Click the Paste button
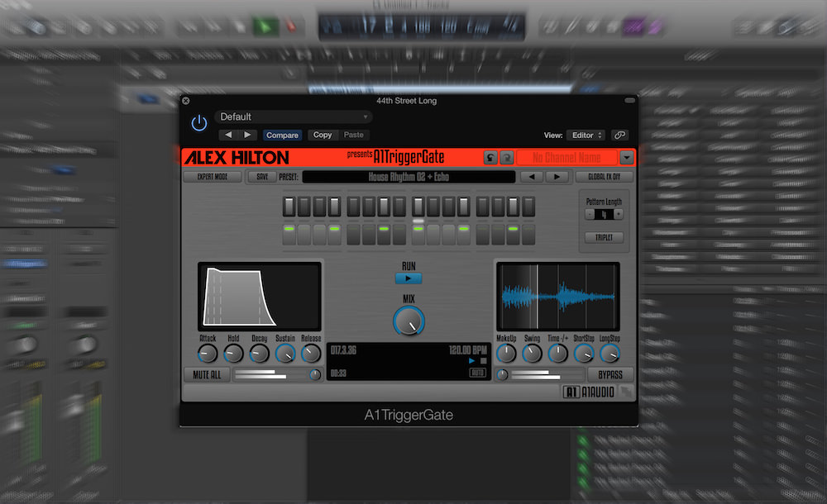827x504 pixels. pyautogui.click(x=353, y=135)
